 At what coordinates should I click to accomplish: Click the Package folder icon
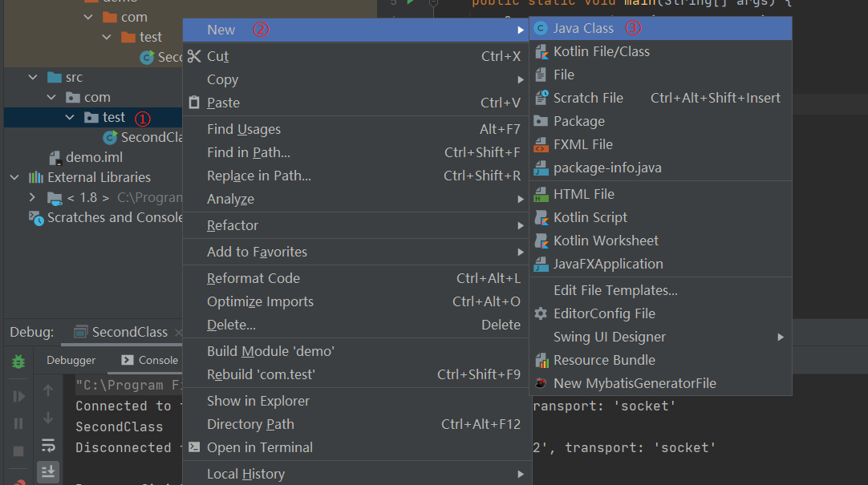tap(541, 121)
